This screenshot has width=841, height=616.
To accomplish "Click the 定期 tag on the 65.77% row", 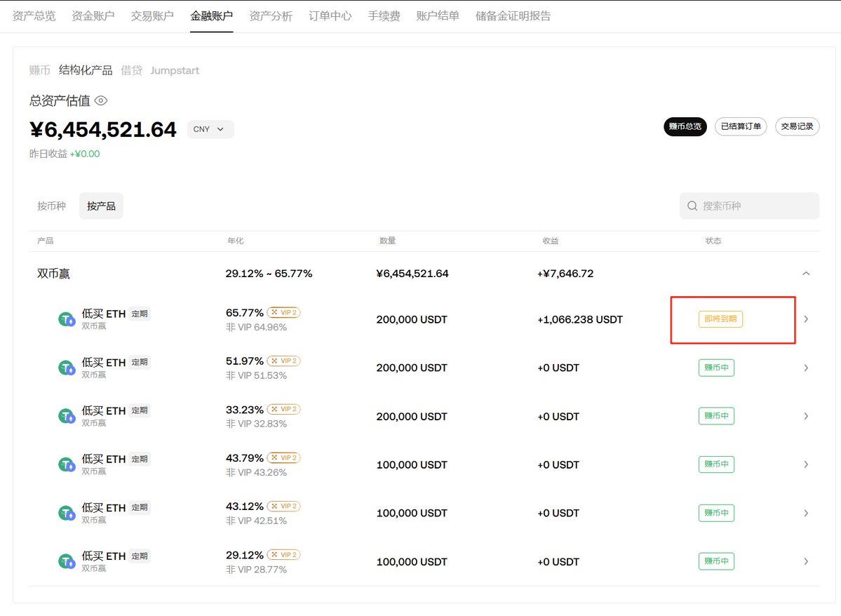I will [140, 314].
